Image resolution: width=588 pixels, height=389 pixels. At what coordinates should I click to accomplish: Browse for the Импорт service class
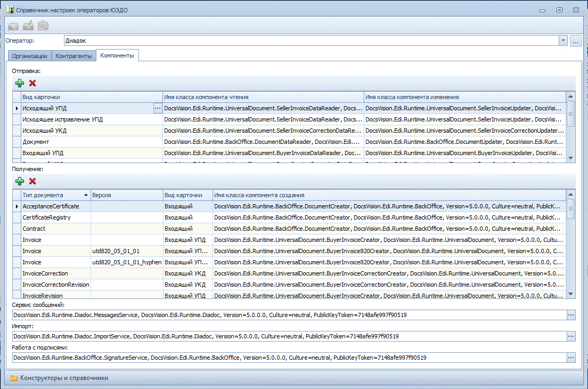click(571, 336)
